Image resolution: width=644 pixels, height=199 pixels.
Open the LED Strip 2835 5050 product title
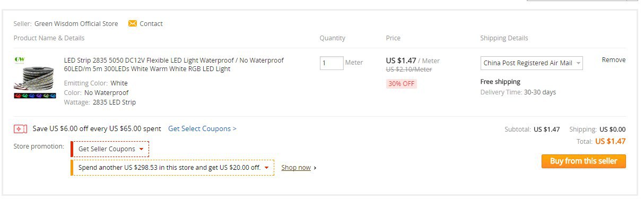(174, 65)
